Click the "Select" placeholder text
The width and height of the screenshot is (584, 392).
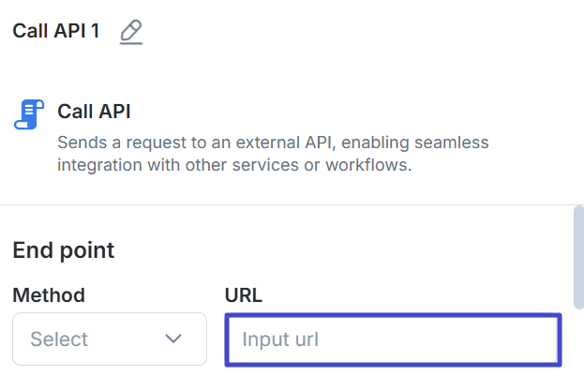(x=59, y=339)
